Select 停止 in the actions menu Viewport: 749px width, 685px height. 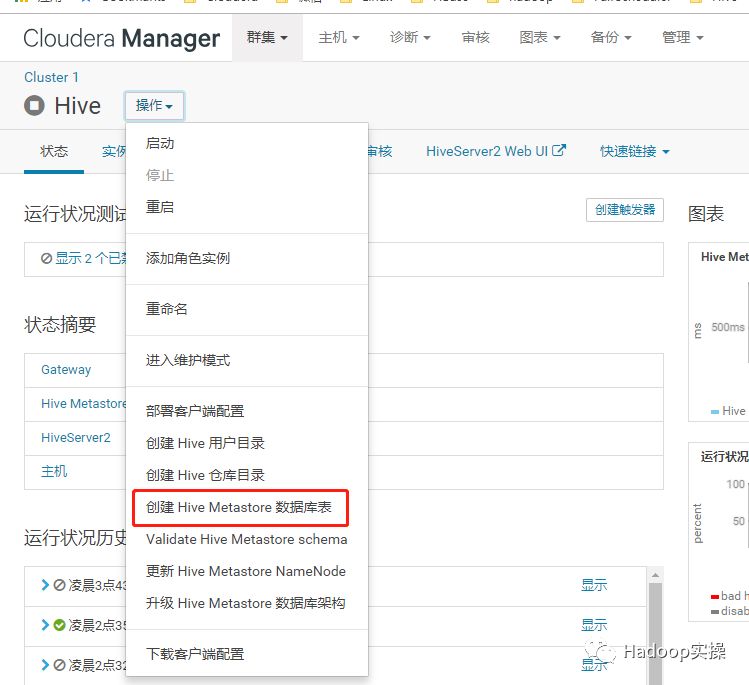(x=246, y=175)
